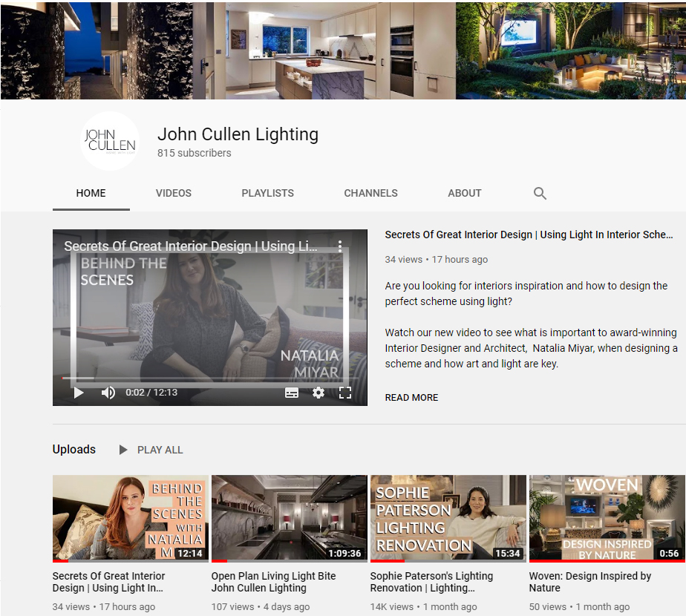
Task: Switch to the Home tab
Action: [x=91, y=193]
